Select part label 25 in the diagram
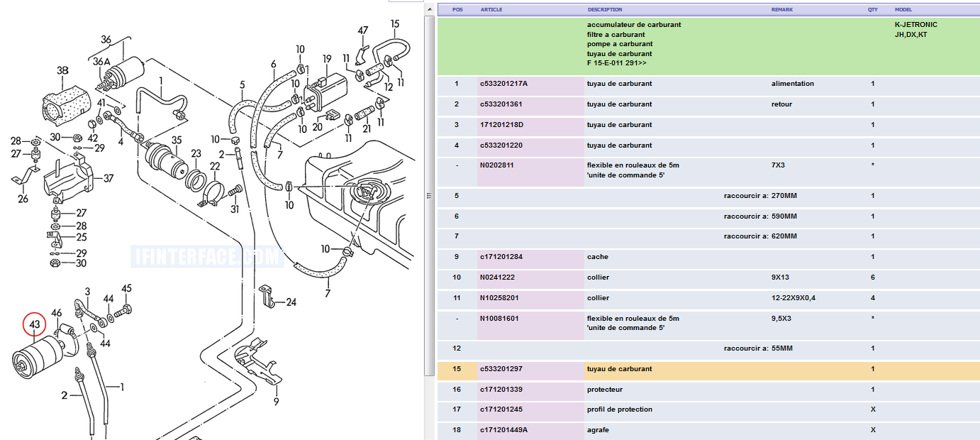The height and width of the screenshot is (440, 980). click(82, 238)
